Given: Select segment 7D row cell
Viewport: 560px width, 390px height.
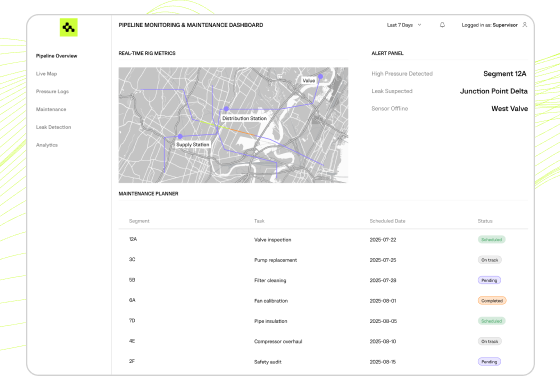Looking at the screenshot, I should [x=132, y=321].
